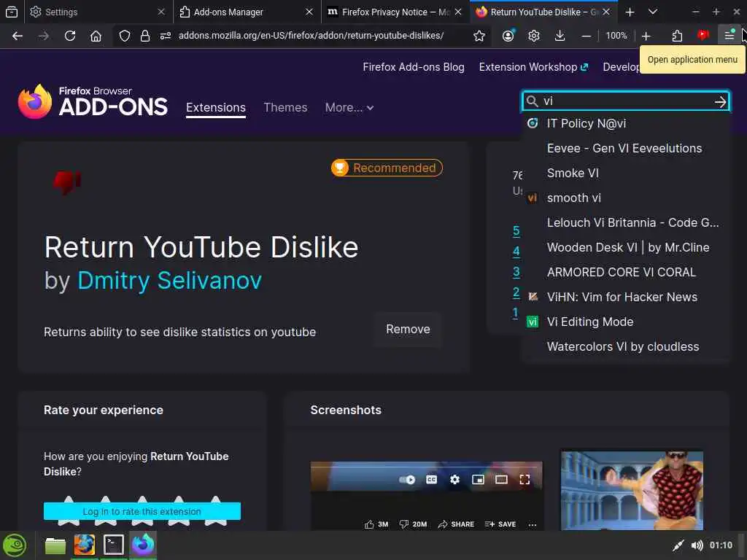The width and height of the screenshot is (747, 560).
Task: Click the Recommended badge
Action: pos(387,168)
